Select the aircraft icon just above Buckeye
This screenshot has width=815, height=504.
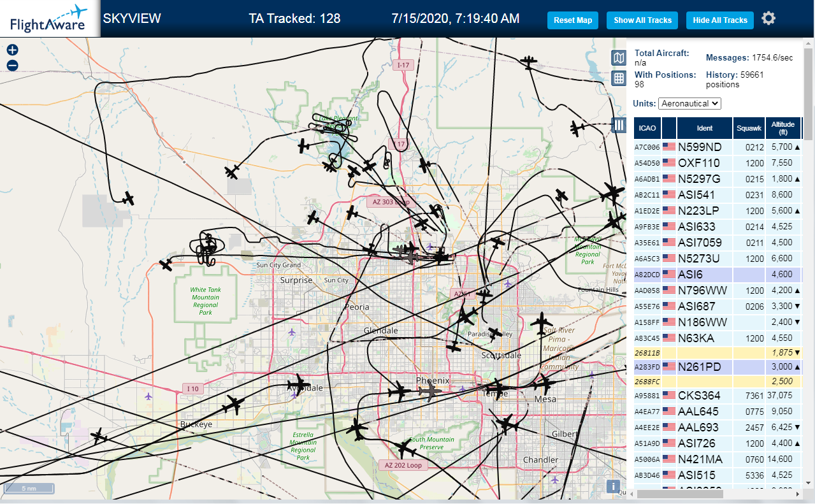pyautogui.click(x=233, y=405)
